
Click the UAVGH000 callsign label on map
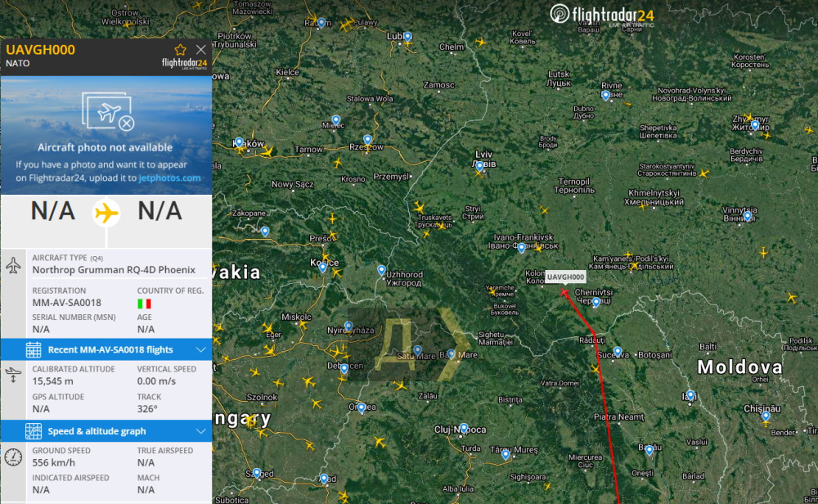(565, 277)
